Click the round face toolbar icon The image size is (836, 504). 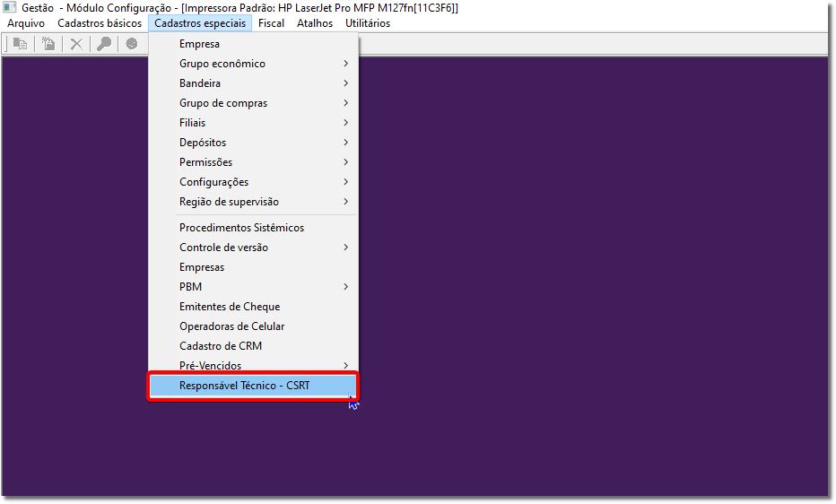pos(132,44)
